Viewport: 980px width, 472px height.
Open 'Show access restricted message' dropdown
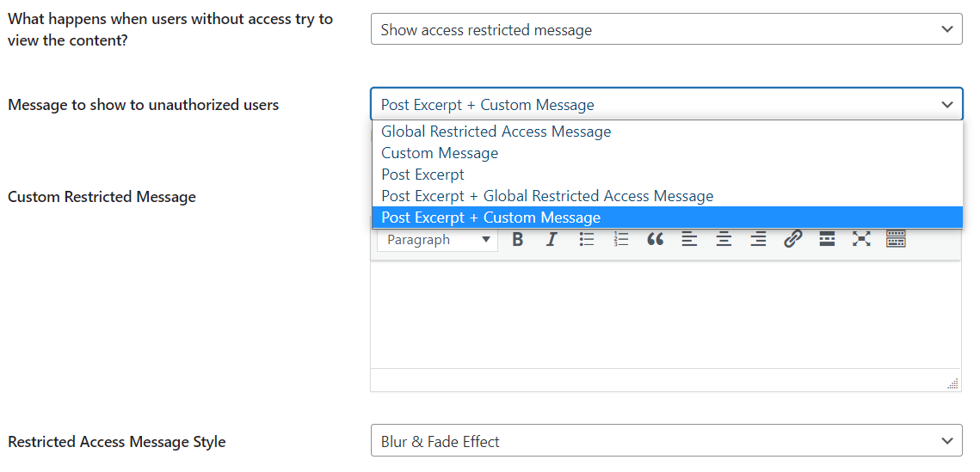pos(666,29)
